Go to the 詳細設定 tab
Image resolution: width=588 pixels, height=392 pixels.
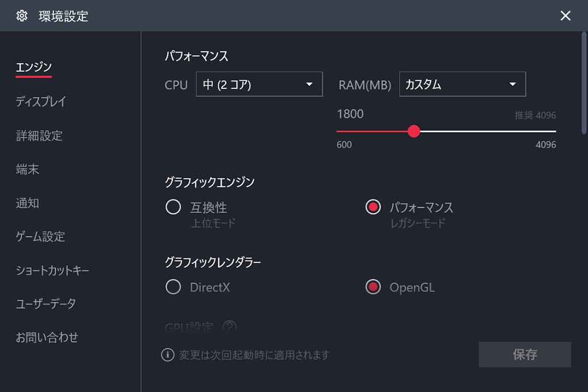point(39,135)
